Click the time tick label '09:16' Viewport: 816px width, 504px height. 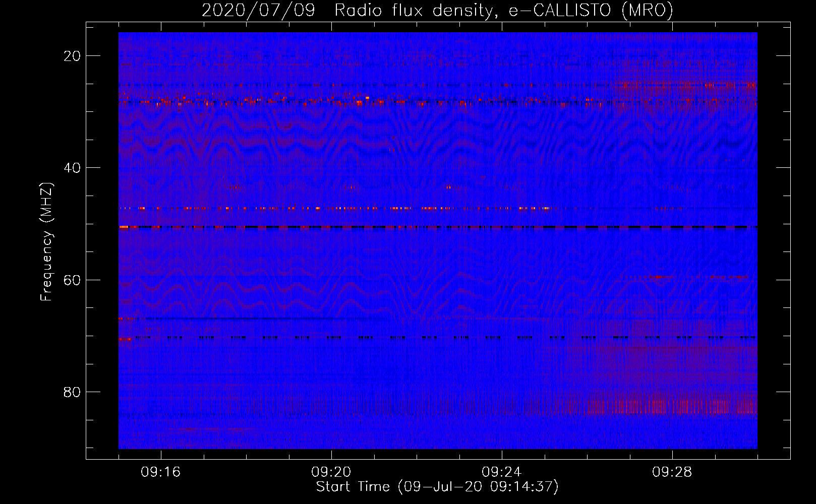(x=161, y=472)
